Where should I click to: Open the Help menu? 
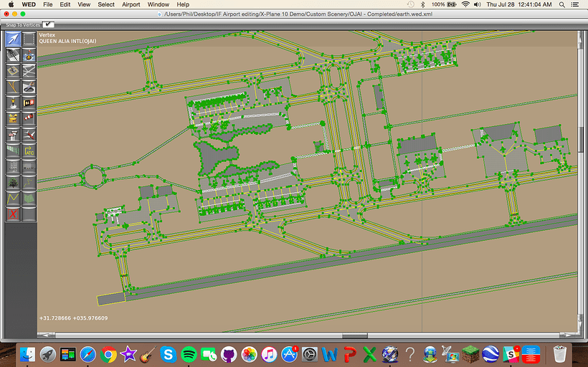pyautogui.click(x=183, y=4)
